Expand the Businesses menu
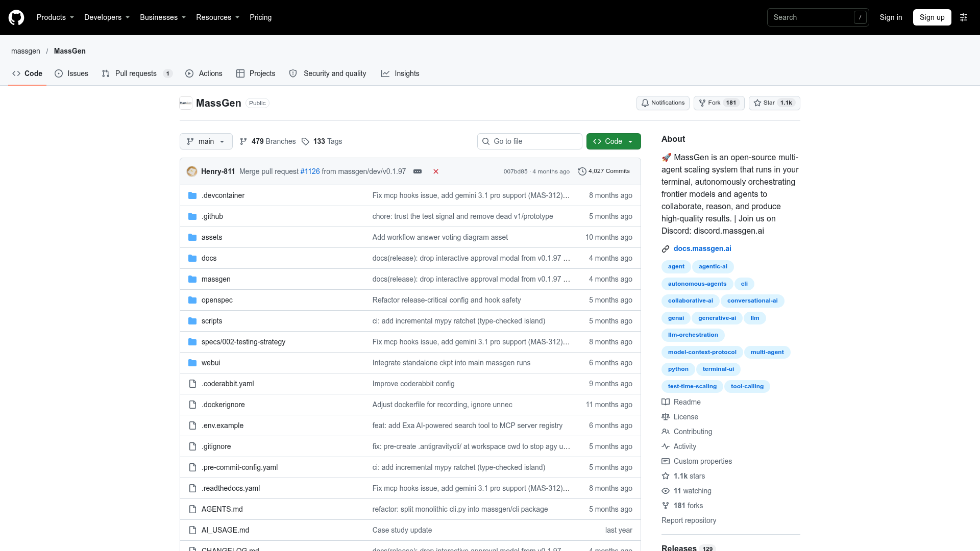Screen dimensions: 980x551 [163, 17]
